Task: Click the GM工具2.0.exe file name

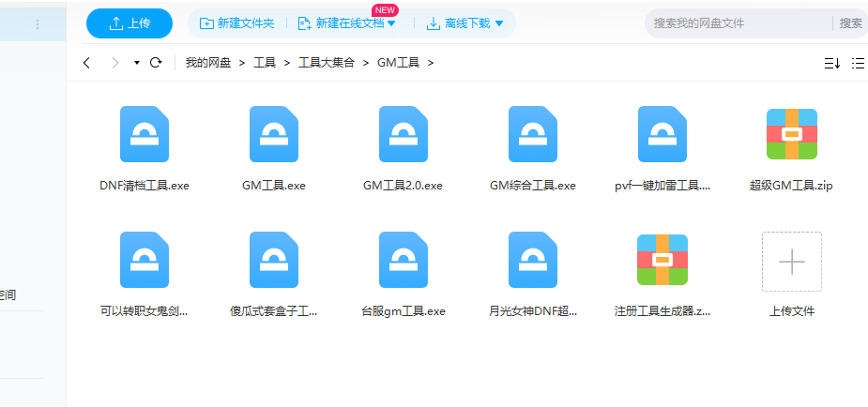Action: click(x=403, y=186)
